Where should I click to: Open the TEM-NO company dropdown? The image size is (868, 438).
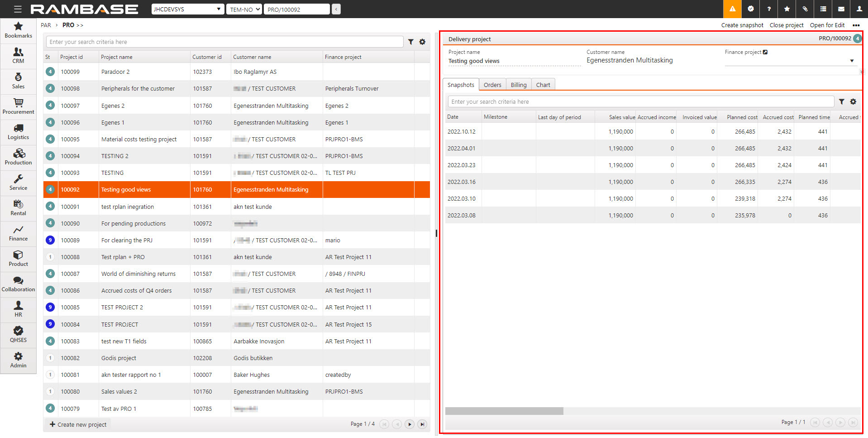pos(244,9)
